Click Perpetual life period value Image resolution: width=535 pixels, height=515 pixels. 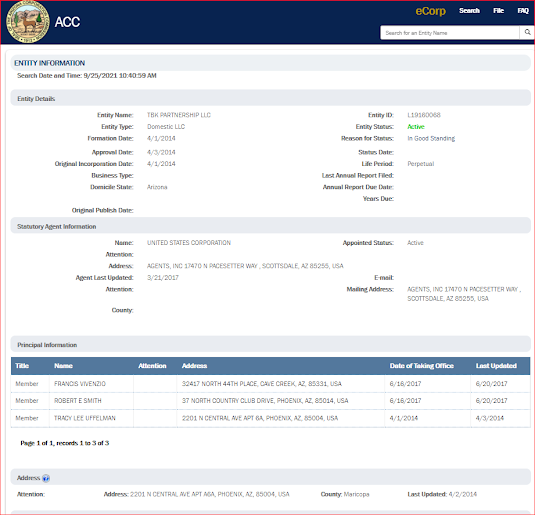point(420,164)
